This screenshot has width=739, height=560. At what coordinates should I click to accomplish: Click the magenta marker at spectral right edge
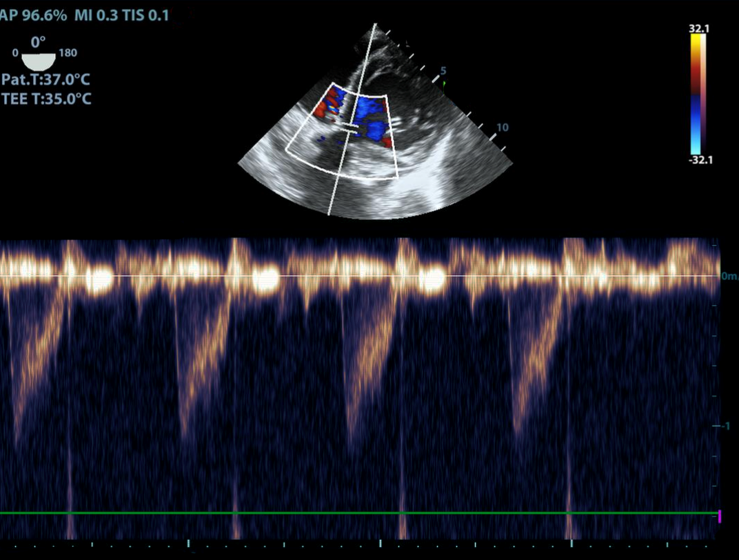(719, 515)
